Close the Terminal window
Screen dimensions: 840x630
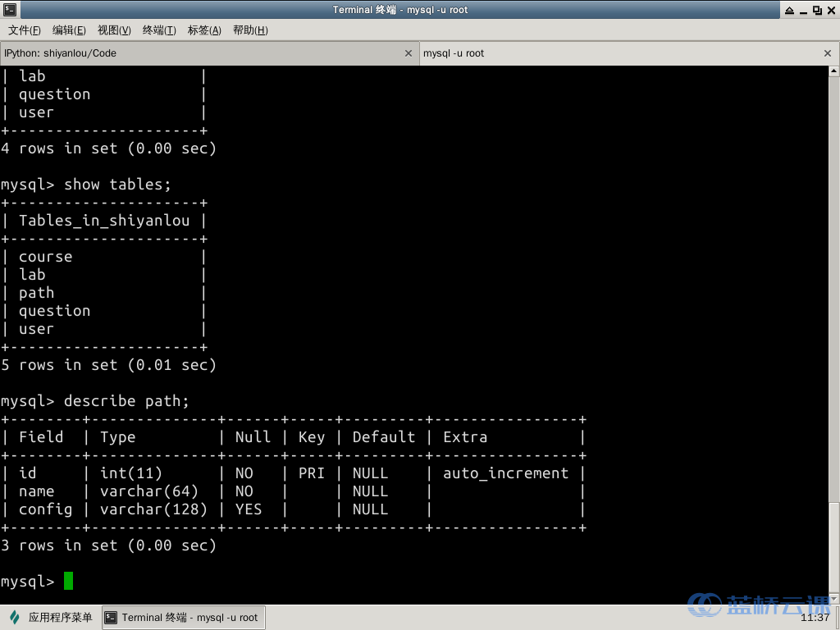[x=830, y=10]
